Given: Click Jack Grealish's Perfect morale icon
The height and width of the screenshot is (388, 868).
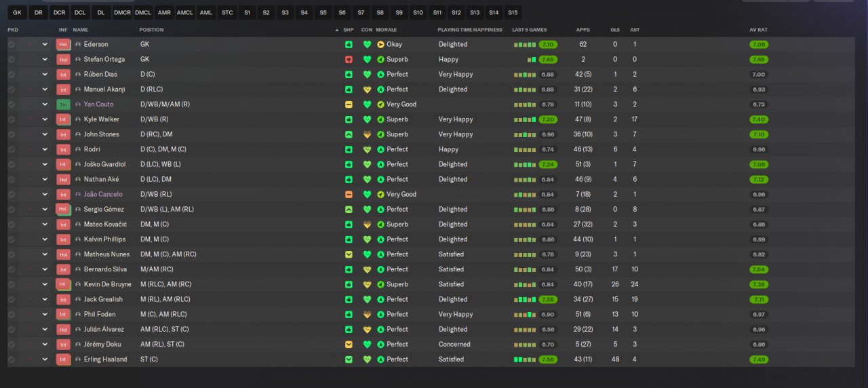Looking at the screenshot, I should coord(380,299).
